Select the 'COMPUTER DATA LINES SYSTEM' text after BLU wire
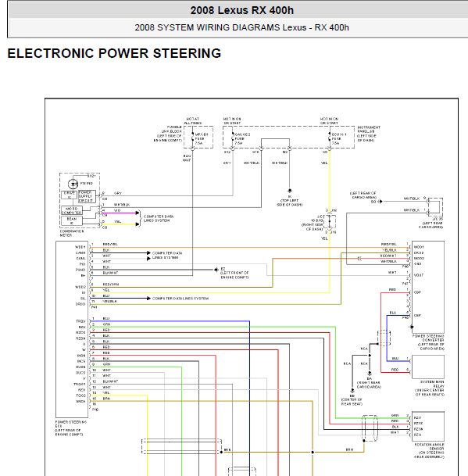The width and height of the screenshot is (468, 476). 180,299
